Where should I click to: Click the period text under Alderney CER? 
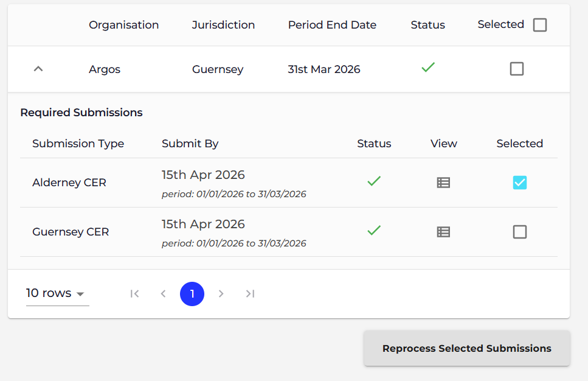[234, 194]
